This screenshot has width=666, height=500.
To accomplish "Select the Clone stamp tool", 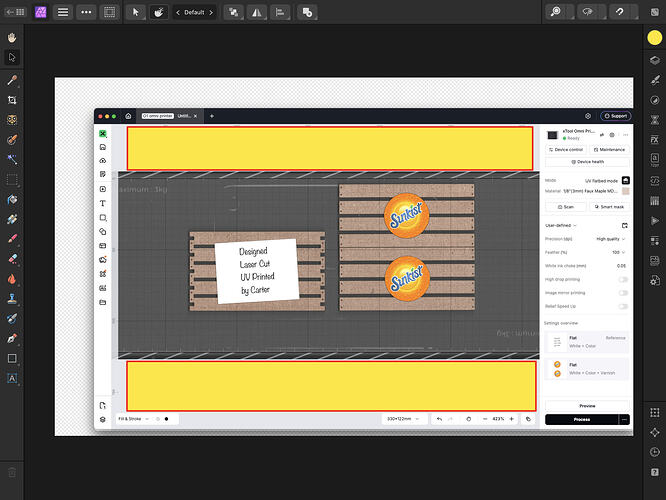I will click(x=12, y=299).
